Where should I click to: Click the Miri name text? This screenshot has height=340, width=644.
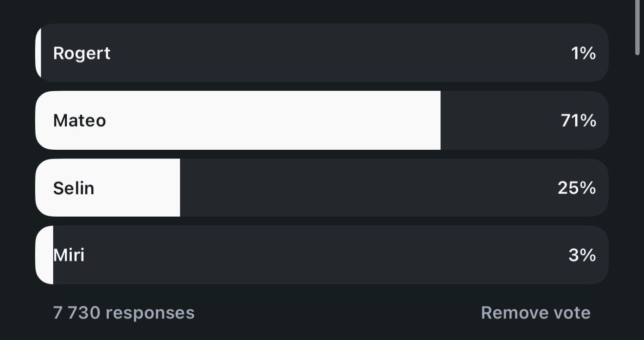pos(69,255)
